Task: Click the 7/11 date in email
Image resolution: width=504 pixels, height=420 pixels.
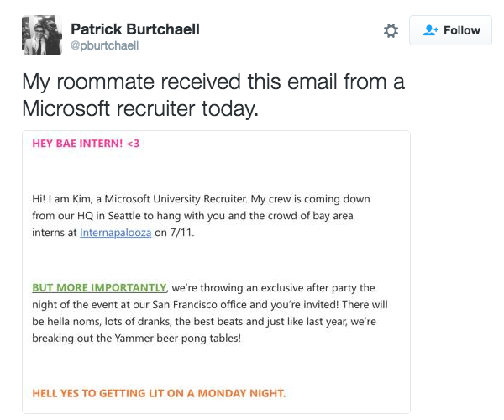Action: click(182, 233)
